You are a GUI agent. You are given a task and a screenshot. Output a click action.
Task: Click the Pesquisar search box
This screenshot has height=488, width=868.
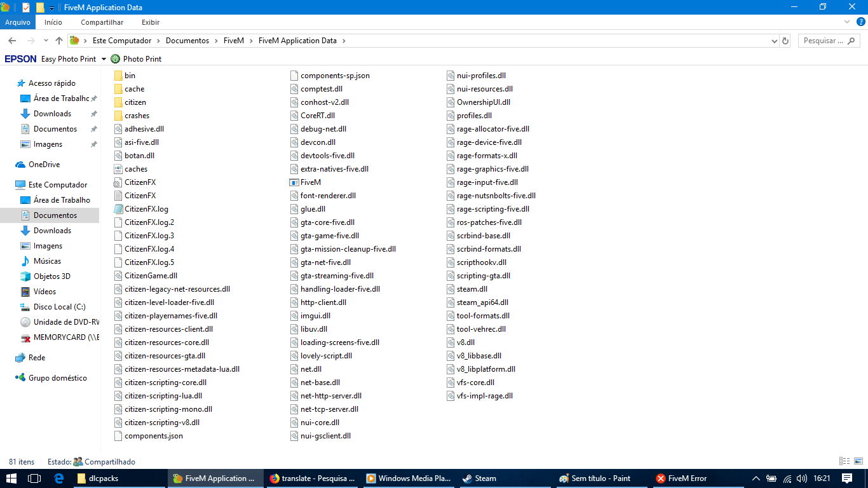coord(829,41)
